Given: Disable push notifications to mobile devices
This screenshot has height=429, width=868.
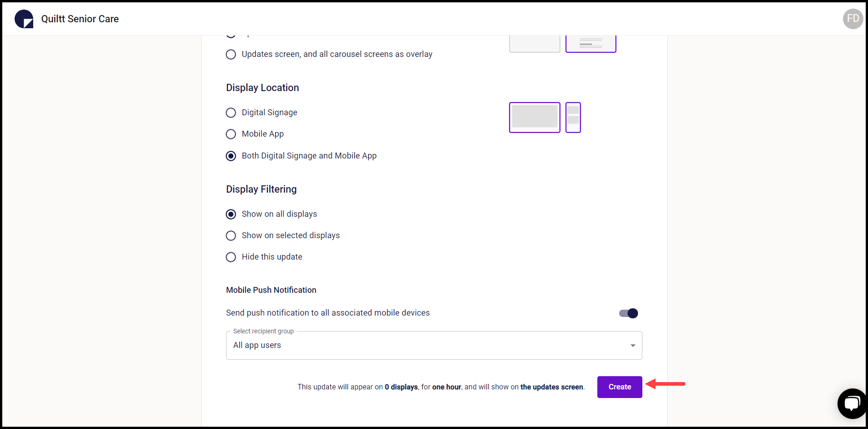Looking at the screenshot, I should [x=628, y=313].
